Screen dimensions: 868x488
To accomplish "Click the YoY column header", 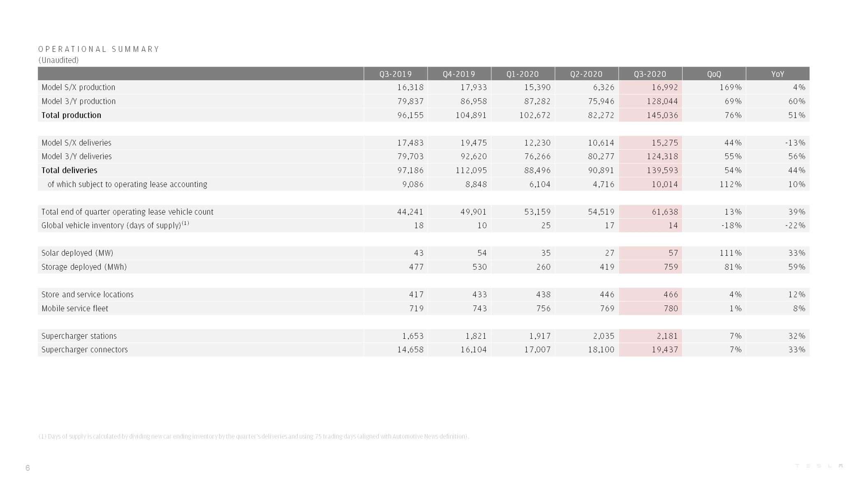I will [778, 74].
